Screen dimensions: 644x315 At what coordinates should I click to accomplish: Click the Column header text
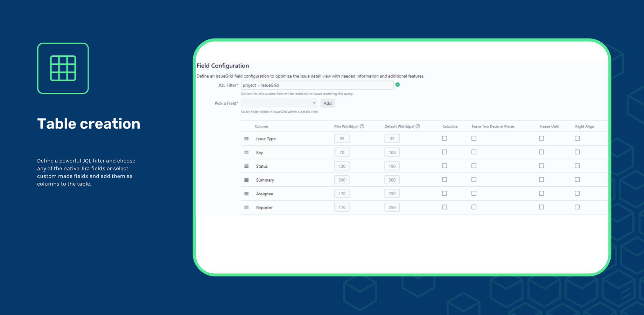261,126
